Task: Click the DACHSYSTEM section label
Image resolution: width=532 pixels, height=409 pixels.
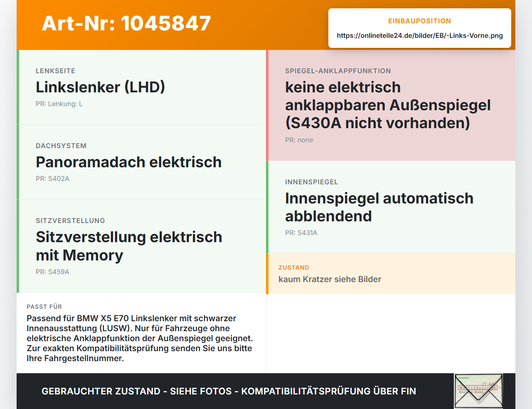Action: point(61,146)
